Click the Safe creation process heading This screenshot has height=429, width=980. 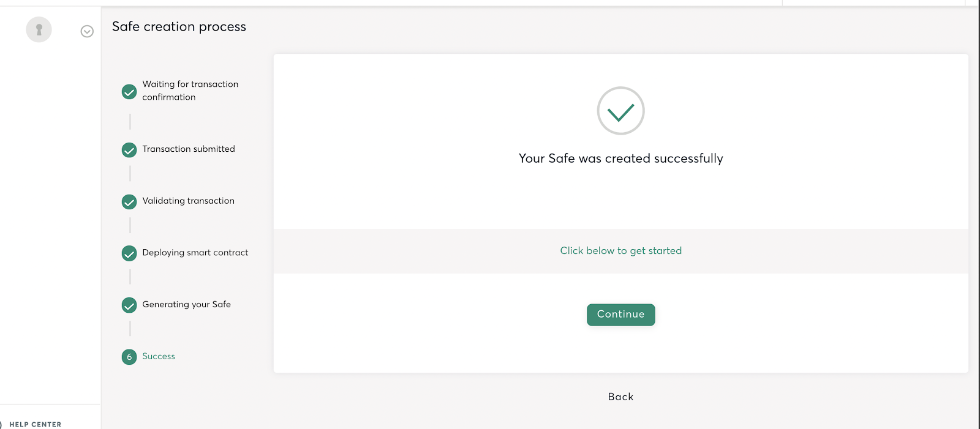(x=179, y=26)
